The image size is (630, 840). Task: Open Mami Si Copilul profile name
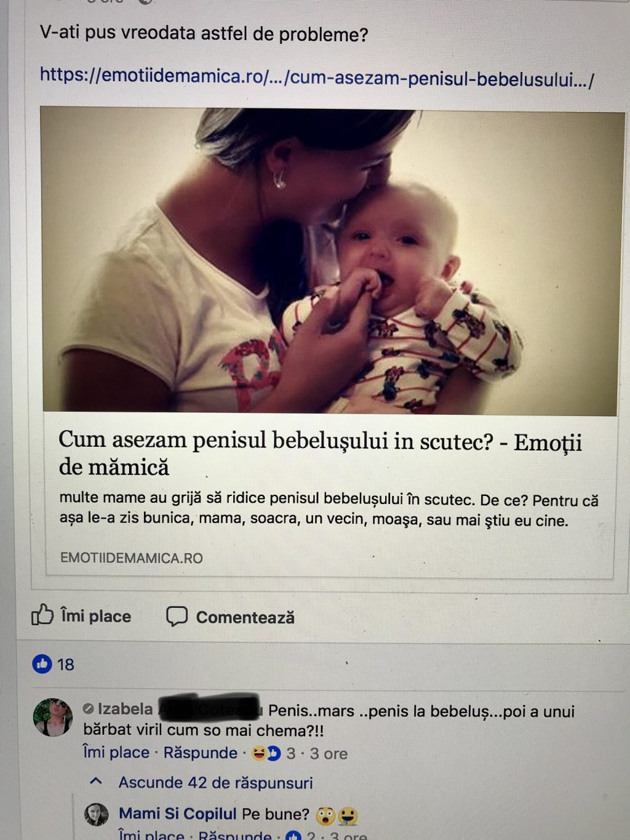click(177, 814)
